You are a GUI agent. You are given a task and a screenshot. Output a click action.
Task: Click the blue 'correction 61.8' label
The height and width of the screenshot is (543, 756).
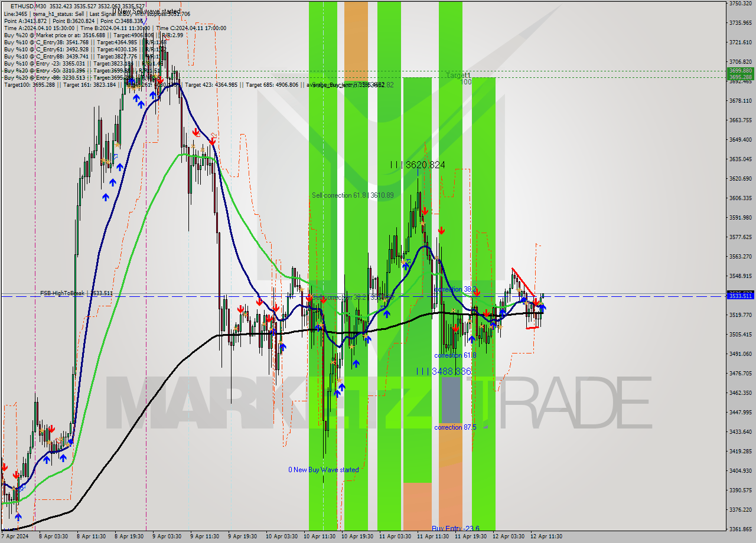455,355
